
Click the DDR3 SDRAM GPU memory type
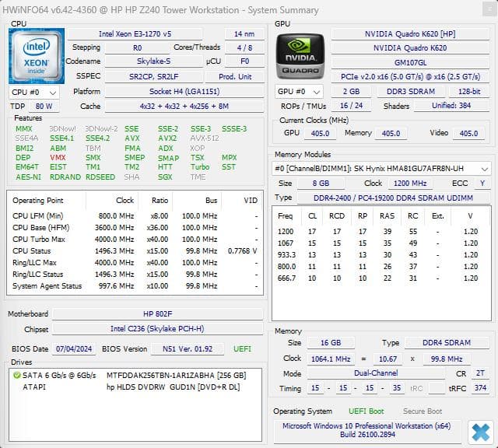411,92
